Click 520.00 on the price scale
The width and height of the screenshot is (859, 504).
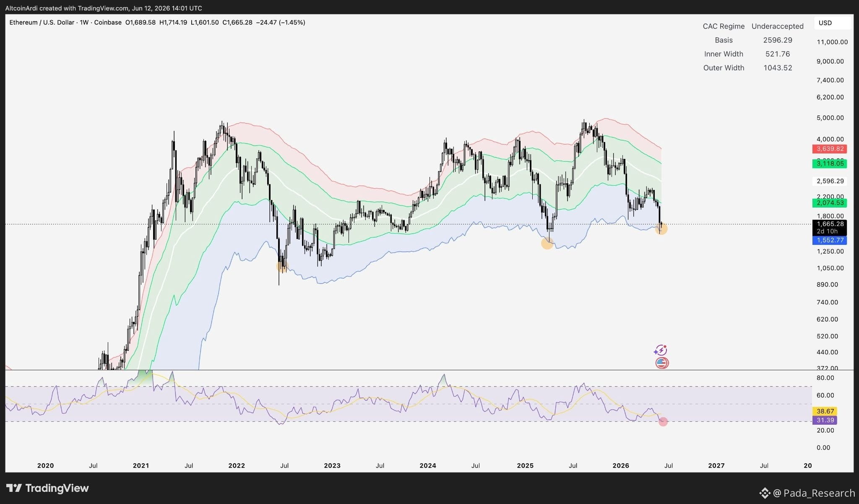click(827, 336)
